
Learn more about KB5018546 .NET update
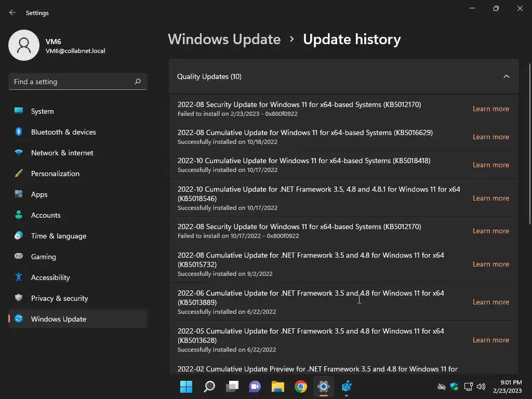click(490, 198)
